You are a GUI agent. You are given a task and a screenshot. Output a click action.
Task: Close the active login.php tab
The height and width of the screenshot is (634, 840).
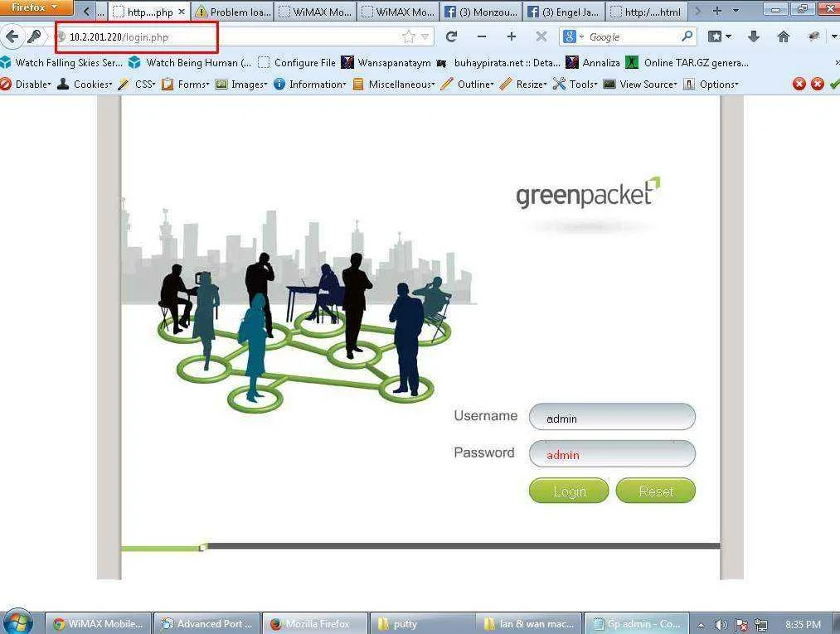(182, 12)
